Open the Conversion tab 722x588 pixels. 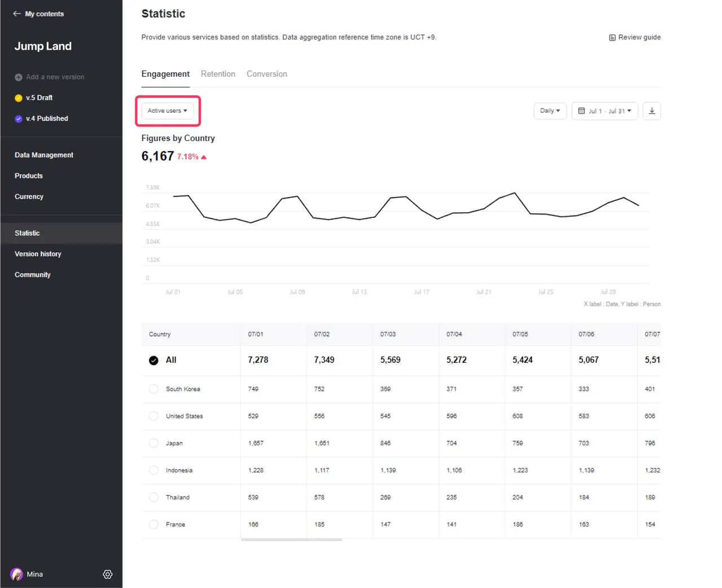[x=266, y=73]
